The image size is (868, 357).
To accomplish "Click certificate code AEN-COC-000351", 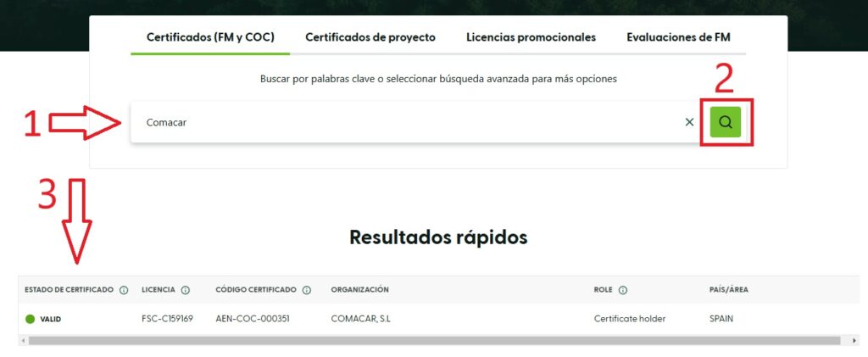I will pos(253,319).
